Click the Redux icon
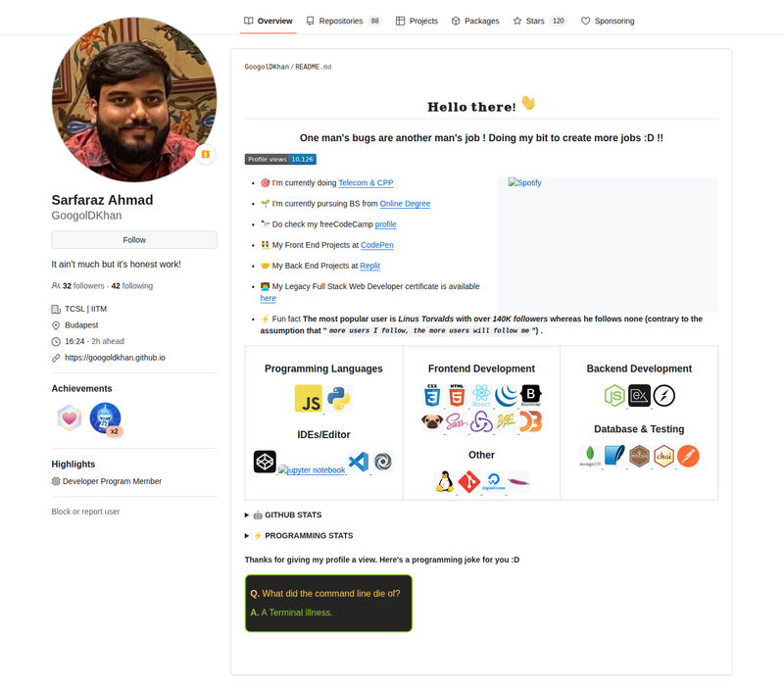The height and width of the screenshot is (687, 784). click(x=481, y=421)
